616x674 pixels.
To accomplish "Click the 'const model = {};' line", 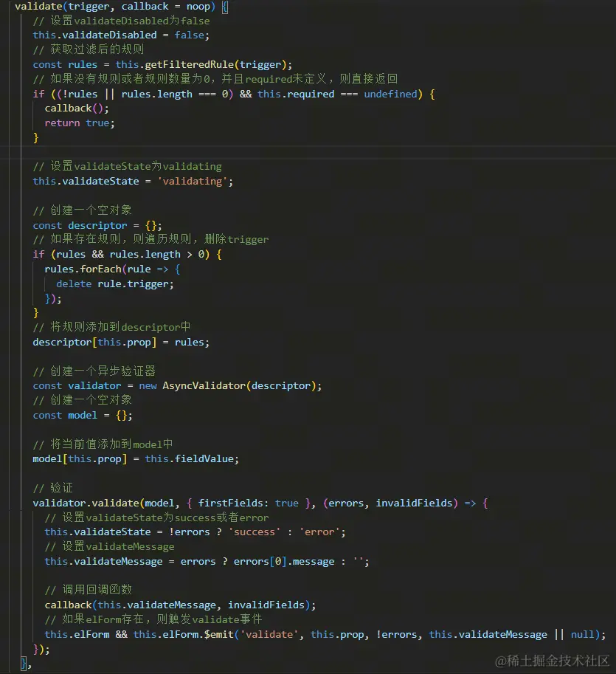I will 83,415.
